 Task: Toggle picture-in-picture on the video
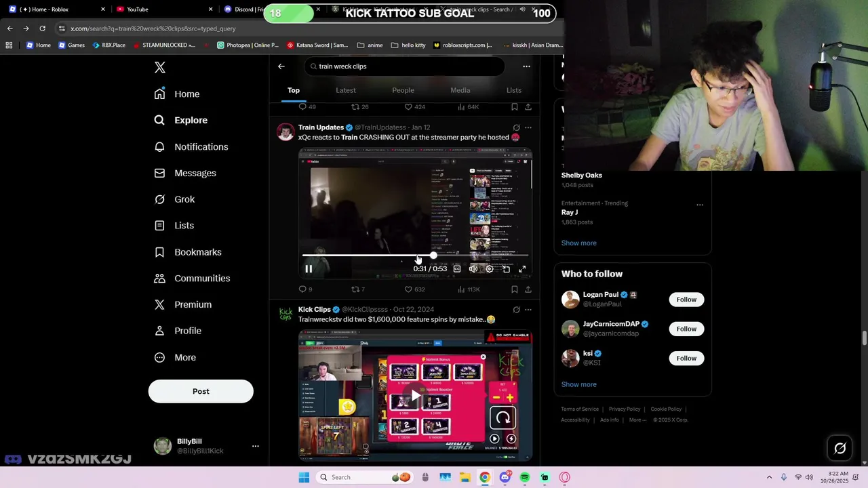[506, 269]
